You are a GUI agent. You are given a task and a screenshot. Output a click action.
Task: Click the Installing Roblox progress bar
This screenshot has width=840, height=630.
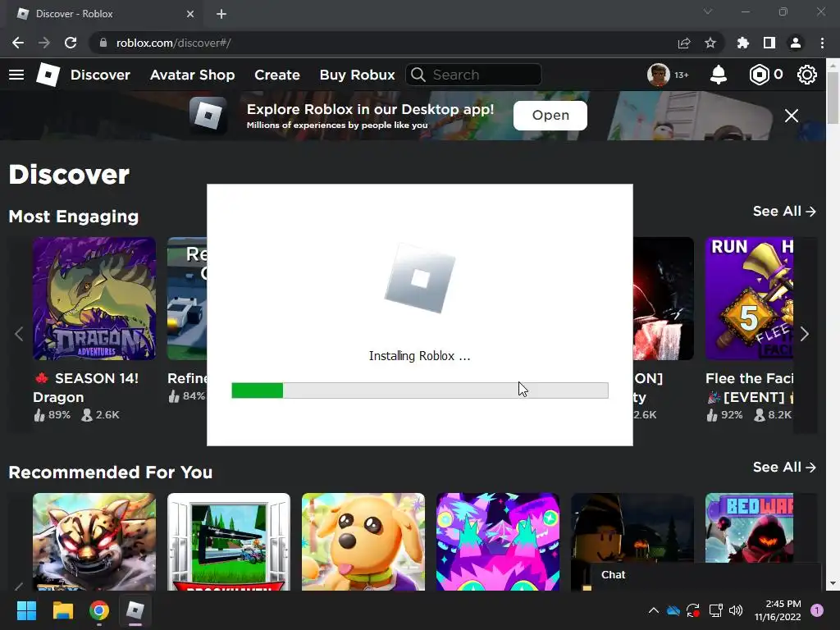[419, 390]
